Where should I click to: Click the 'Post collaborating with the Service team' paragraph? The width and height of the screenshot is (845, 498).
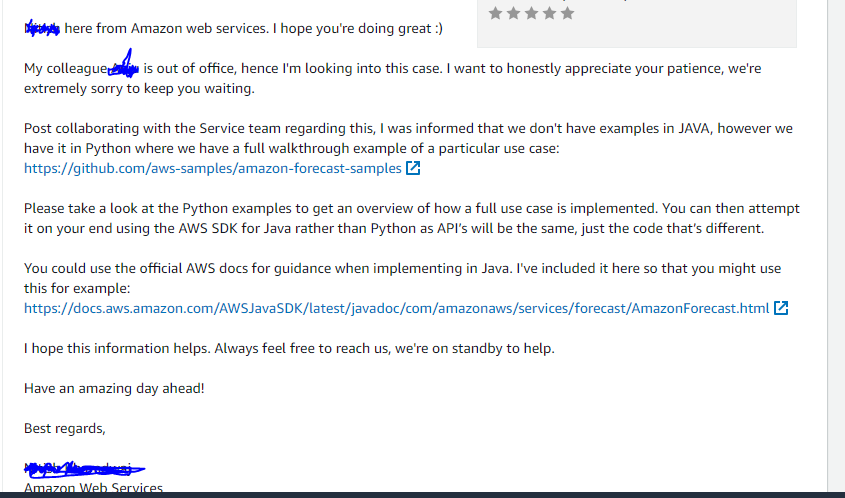(x=400, y=128)
